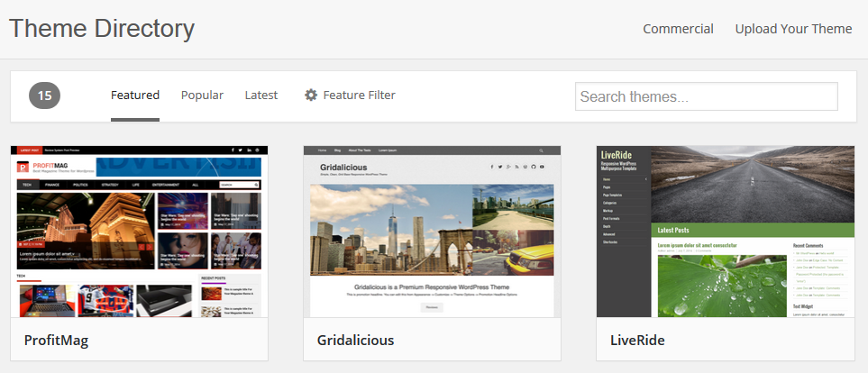
Task: Click the Gridalicious theme name
Action: (355, 340)
